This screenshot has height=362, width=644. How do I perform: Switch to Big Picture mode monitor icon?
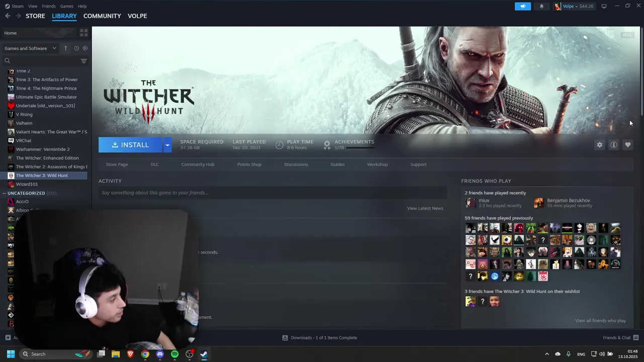coord(604,6)
